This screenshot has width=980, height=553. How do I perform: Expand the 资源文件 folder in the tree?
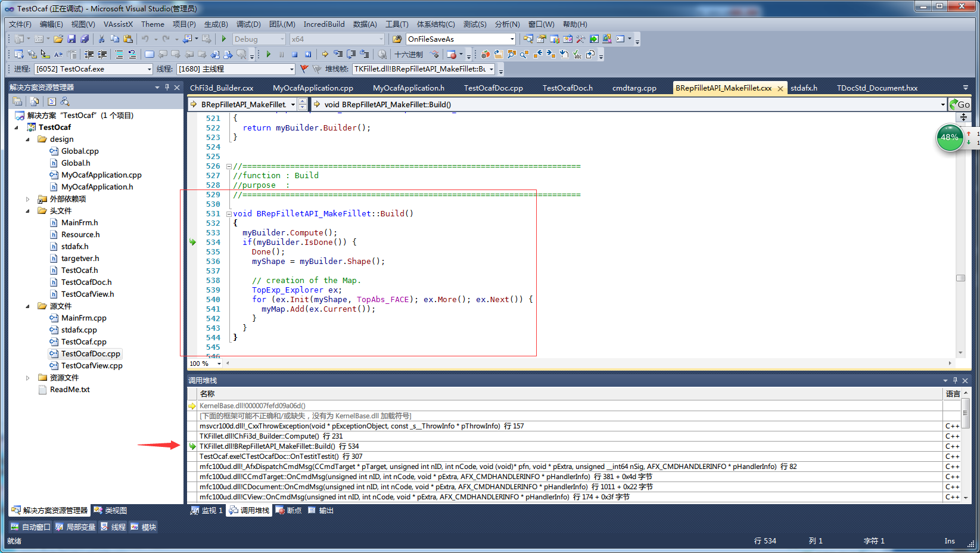(x=27, y=378)
